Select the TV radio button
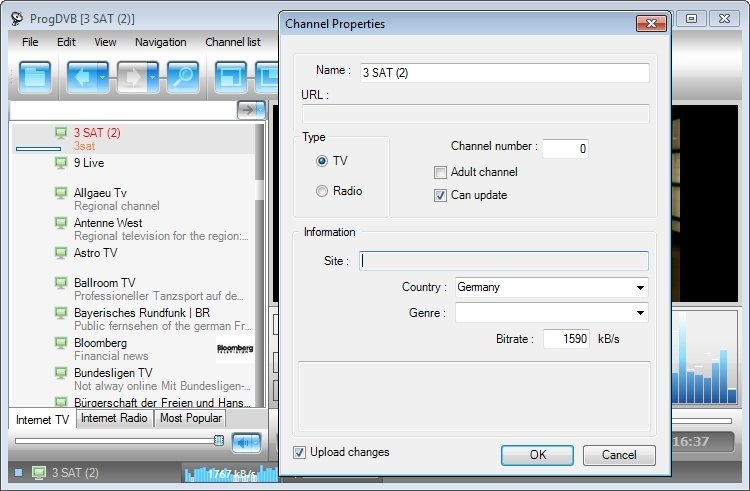 point(322,161)
